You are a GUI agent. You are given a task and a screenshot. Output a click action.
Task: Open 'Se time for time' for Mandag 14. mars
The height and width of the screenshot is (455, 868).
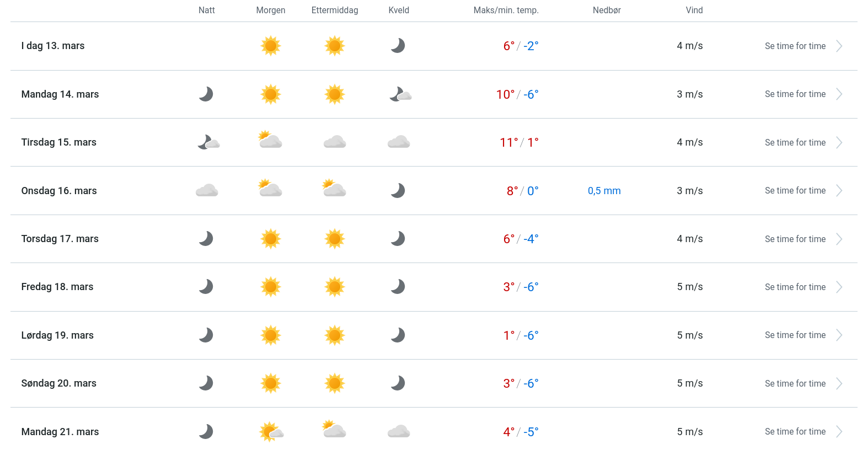click(x=795, y=94)
